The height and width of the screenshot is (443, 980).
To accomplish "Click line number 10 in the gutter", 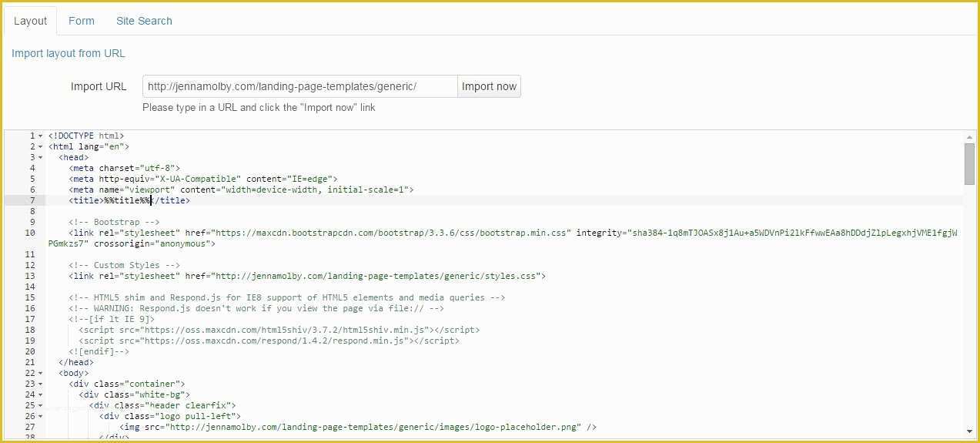I will [x=30, y=233].
